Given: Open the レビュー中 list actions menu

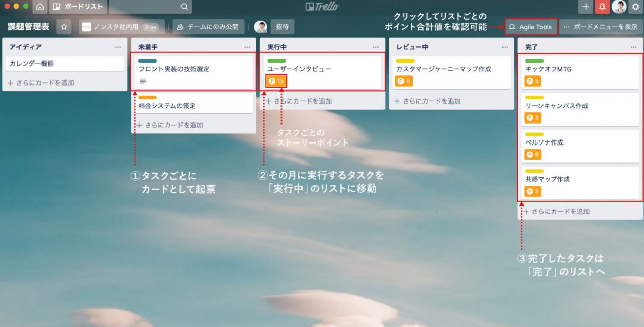Looking at the screenshot, I should click(505, 47).
